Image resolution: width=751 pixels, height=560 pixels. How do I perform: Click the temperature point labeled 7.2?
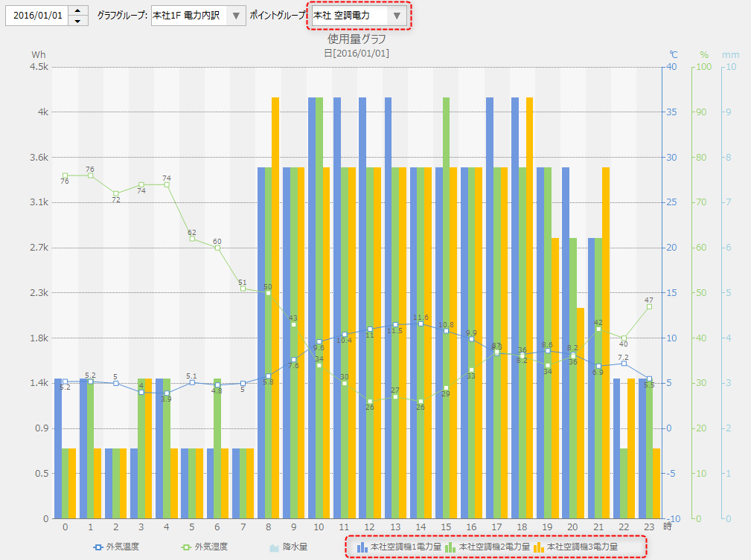pyautogui.click(x=624, y=363)
